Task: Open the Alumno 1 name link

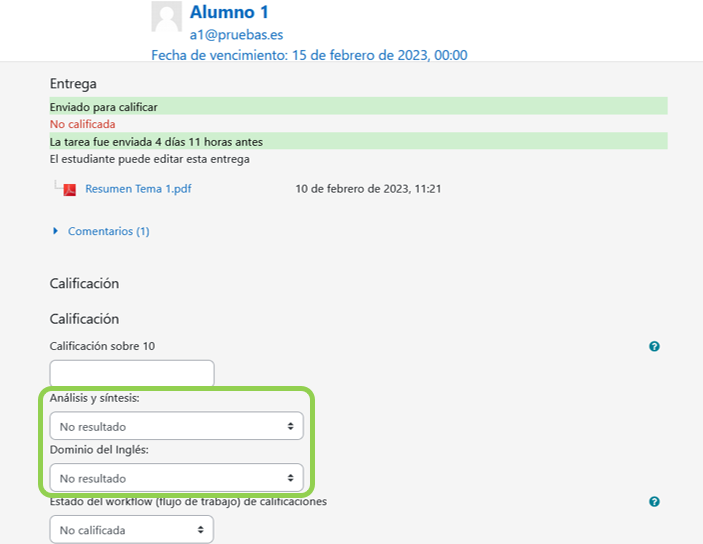Action: [x=229, y=12]
